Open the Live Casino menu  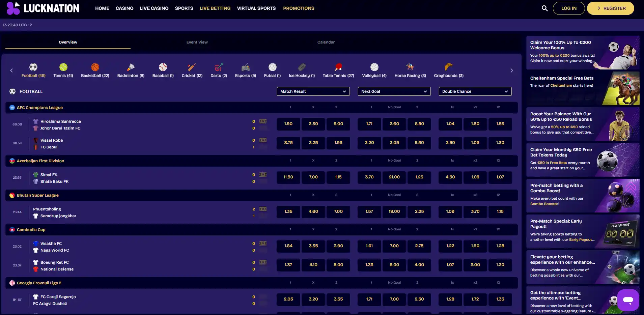(x=154, y=8)
